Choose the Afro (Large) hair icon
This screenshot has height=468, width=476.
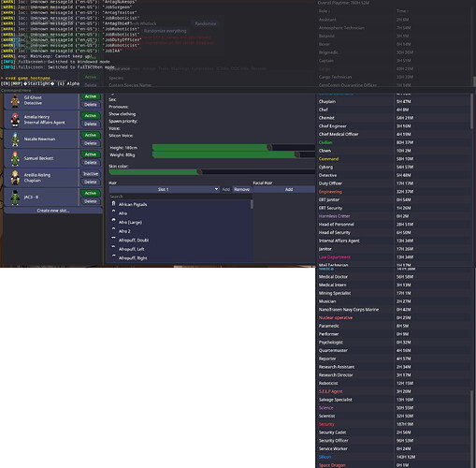click(x=114, y=220)
